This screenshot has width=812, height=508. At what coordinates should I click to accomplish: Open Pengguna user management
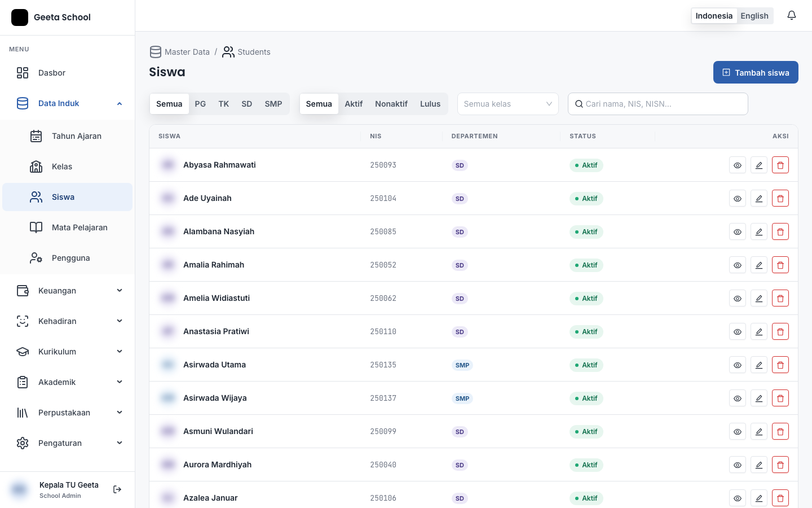68,258
